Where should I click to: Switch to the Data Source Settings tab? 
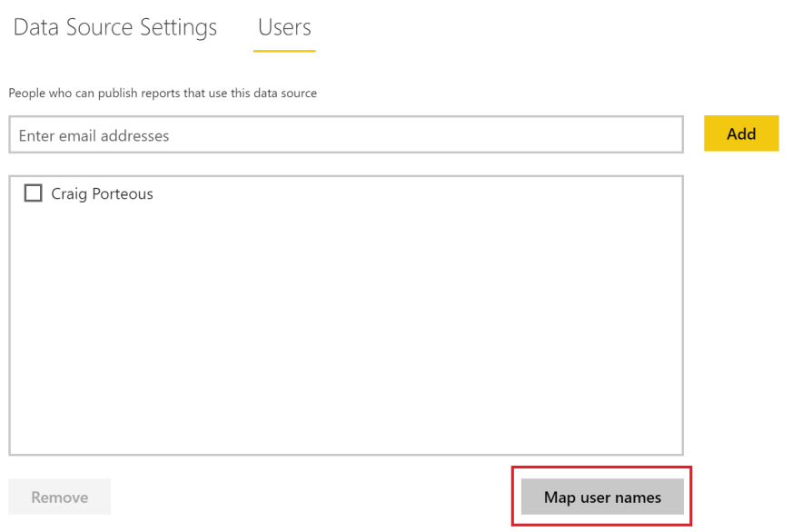click(x=115, y=27)
